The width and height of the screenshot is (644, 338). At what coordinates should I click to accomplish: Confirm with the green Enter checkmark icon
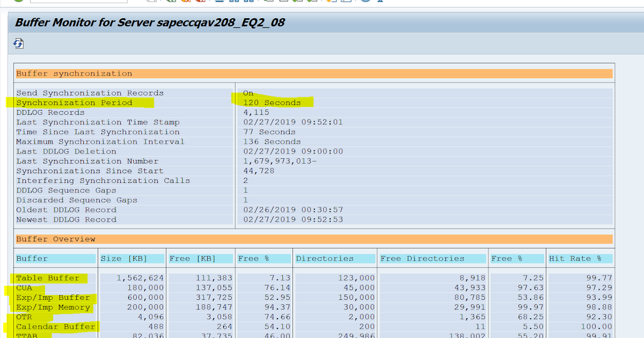coord(19,2)
